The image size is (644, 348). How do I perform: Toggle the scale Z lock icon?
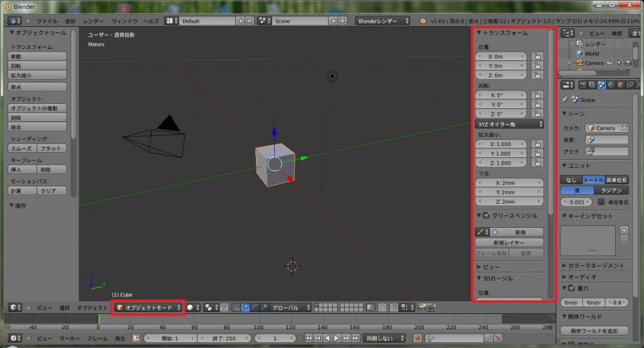[x=537, y=163]
